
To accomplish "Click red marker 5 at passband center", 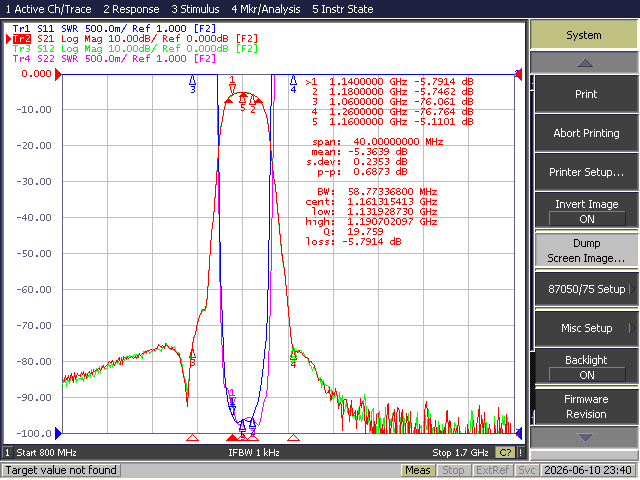I will [x=243, y=102].
